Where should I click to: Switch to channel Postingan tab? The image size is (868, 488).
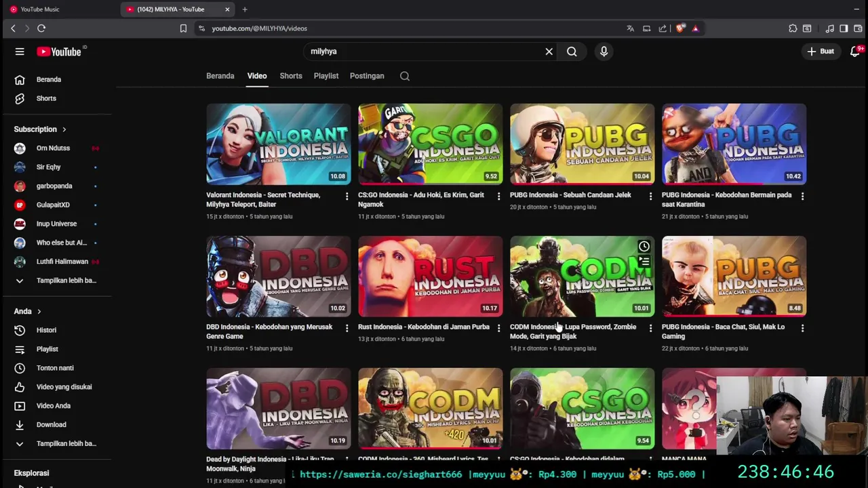(367, 76)
